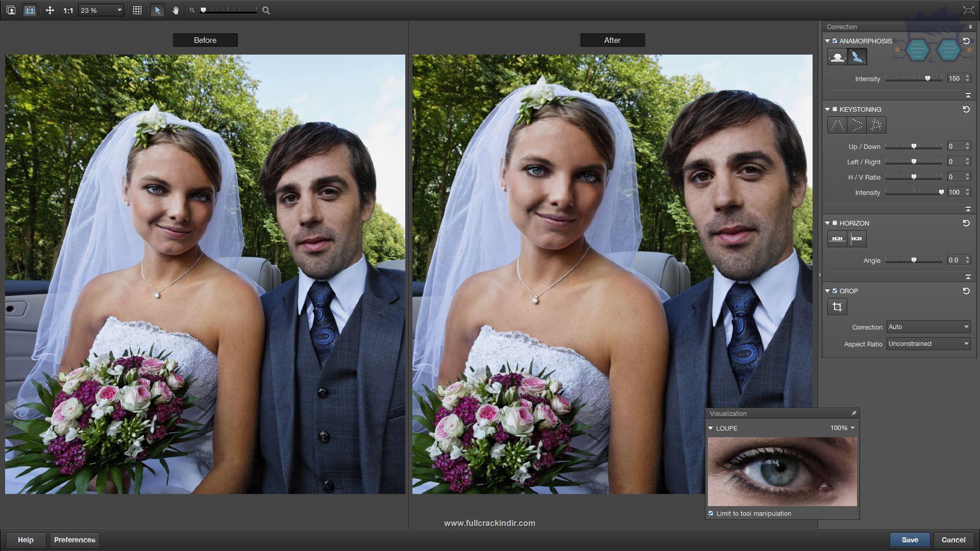The height and width of the screenshot is (551, 980).
Task: Click the Save button
Action: 910,540
